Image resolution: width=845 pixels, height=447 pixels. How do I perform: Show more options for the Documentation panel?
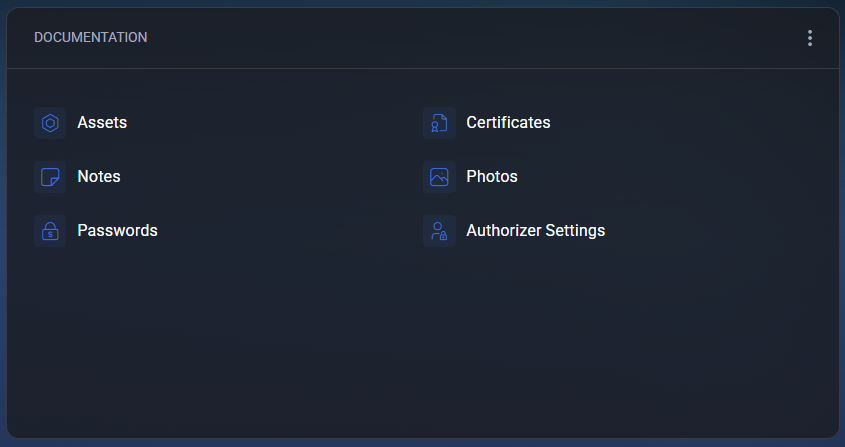tap(810, 38)
